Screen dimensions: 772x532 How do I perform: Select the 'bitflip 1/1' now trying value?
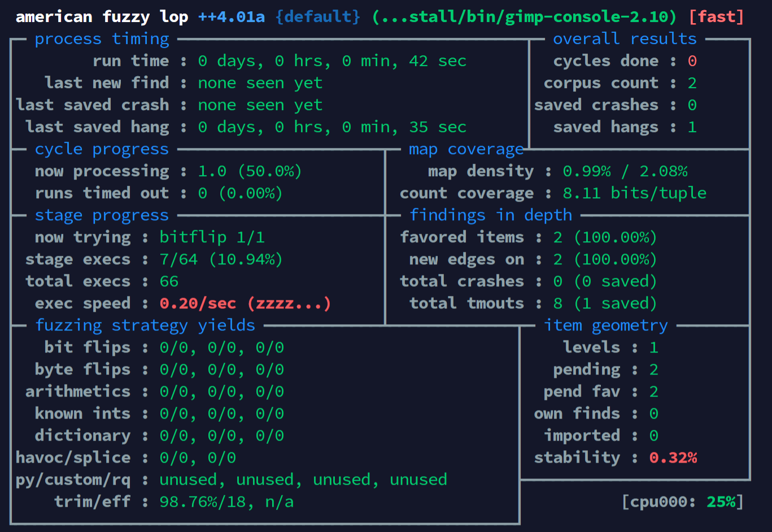(212, 237)
